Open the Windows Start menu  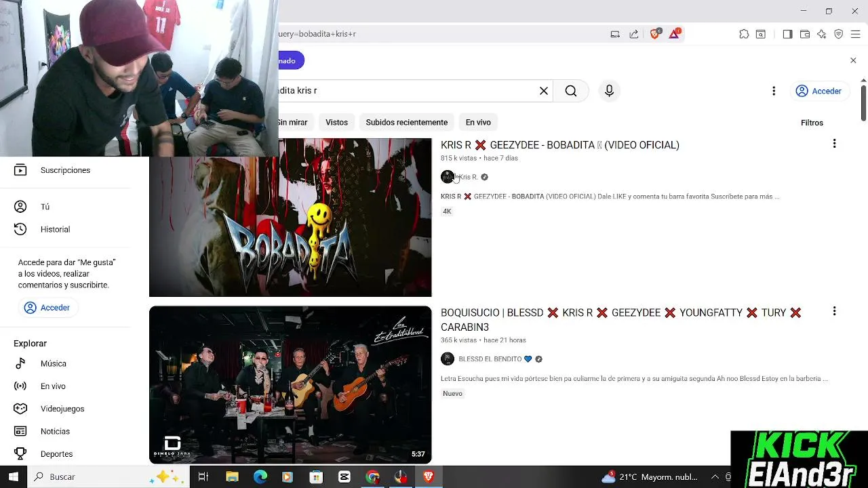coord(13,476)
